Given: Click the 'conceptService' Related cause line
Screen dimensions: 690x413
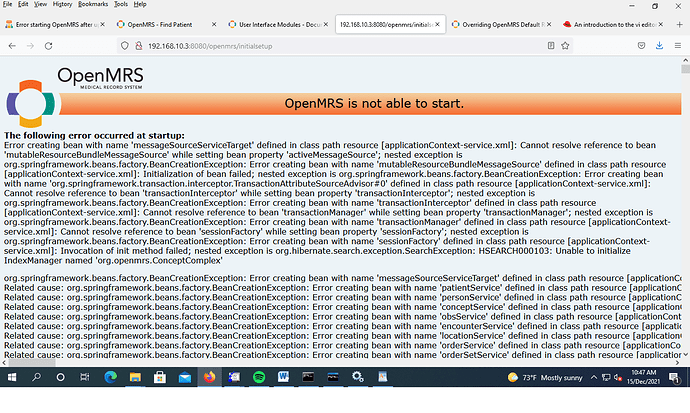Looking at the screenshot, I should (343, 307).
